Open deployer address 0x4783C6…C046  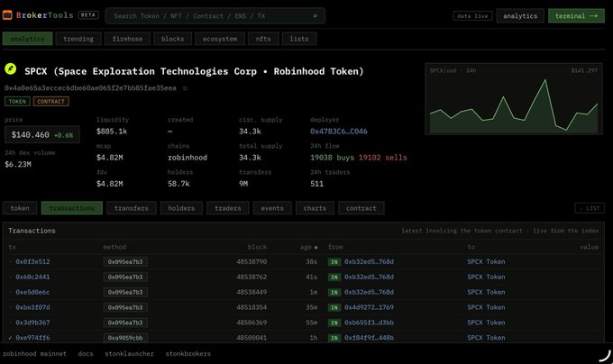pyautogui.click(x=339, y=132)
